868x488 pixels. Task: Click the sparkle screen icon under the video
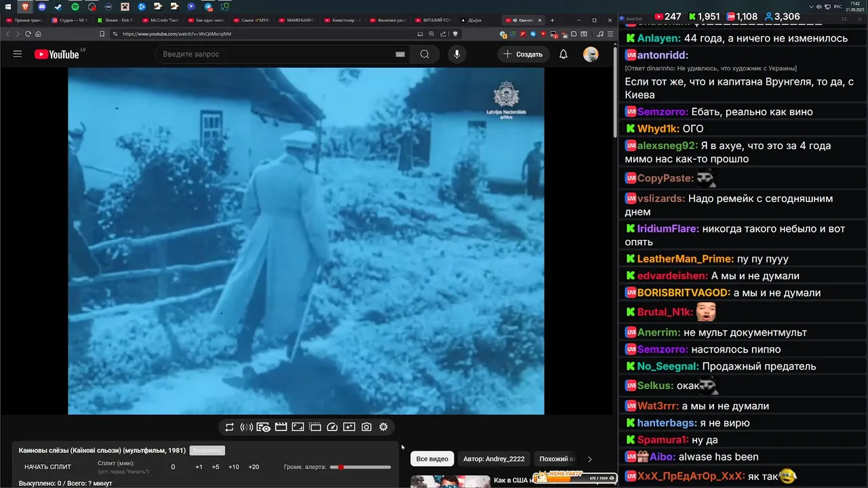tap(349, 427)
